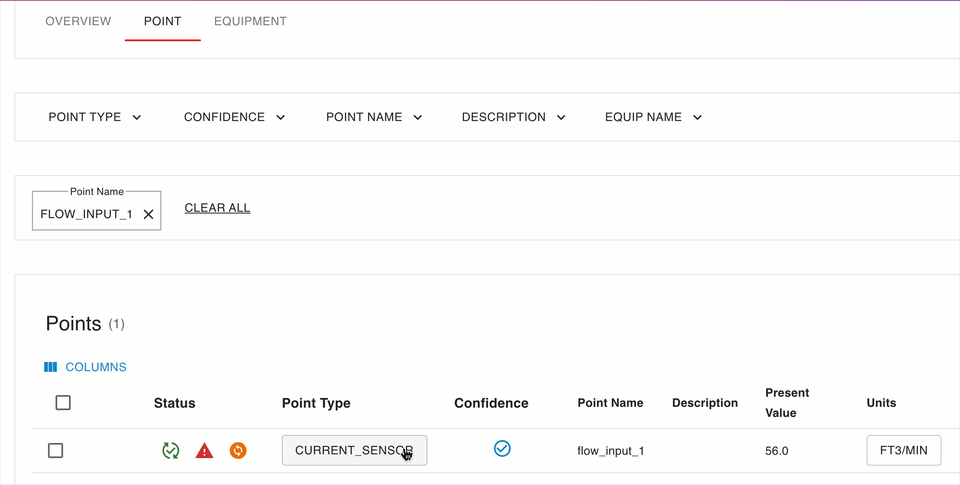Screen dimensions: 960x485
Task: Toggle the select-all checkbox in table header
Action: tap(63, 402)
